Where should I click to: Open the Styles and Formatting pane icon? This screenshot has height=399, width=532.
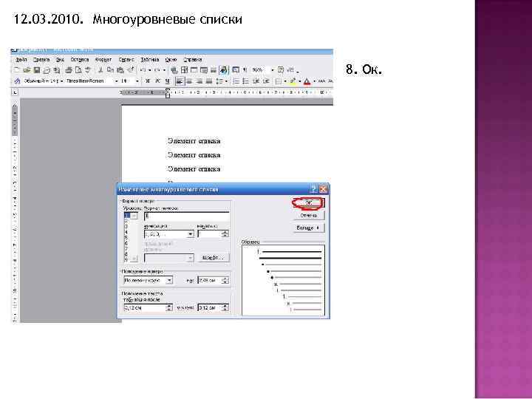tap(17, 81)
